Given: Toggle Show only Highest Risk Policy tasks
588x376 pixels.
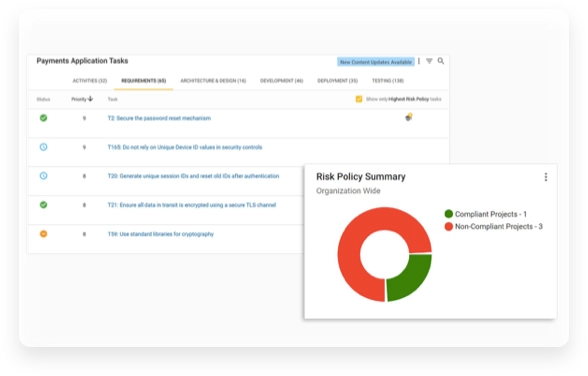Looking at the screenshot, I should [359, 99].
